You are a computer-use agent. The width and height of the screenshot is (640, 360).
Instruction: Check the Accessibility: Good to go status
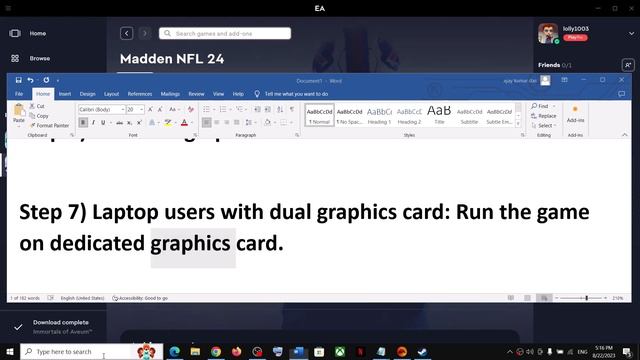[140, 298]
